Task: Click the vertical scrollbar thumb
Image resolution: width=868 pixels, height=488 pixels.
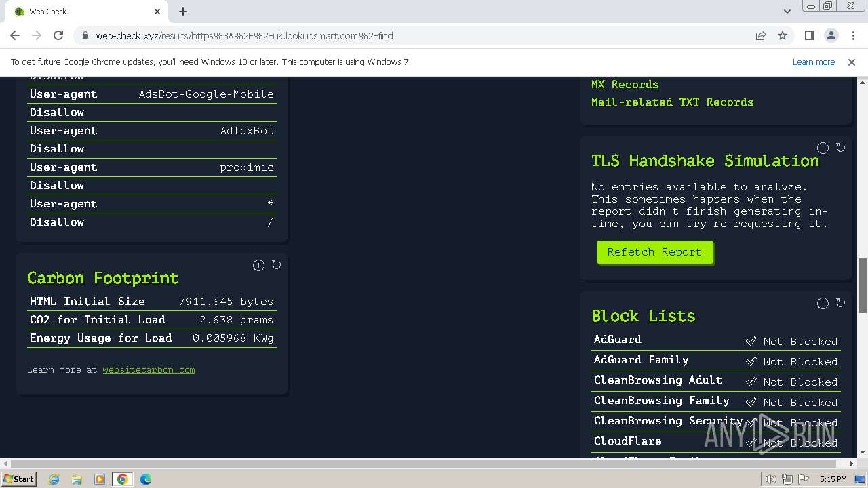Action: 863,285
